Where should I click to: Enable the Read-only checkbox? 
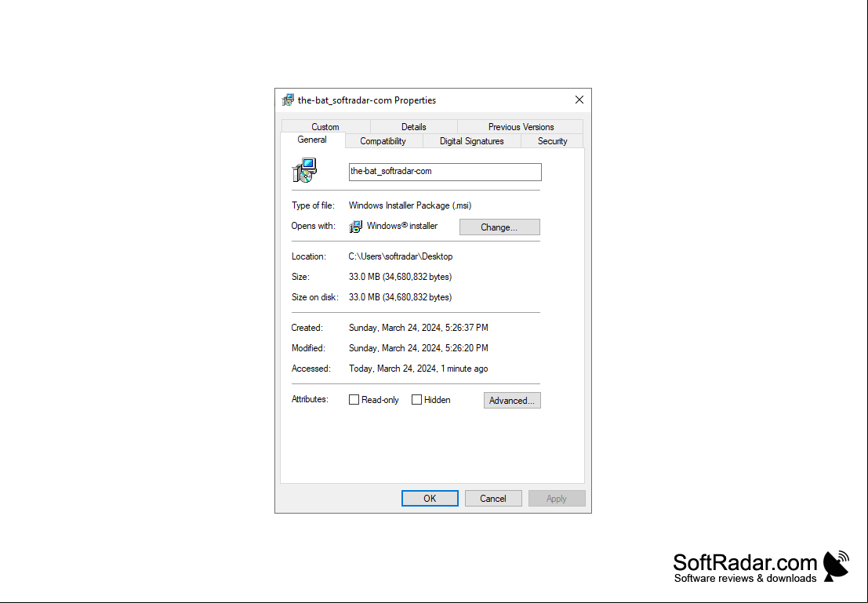[x=354, y=400]
